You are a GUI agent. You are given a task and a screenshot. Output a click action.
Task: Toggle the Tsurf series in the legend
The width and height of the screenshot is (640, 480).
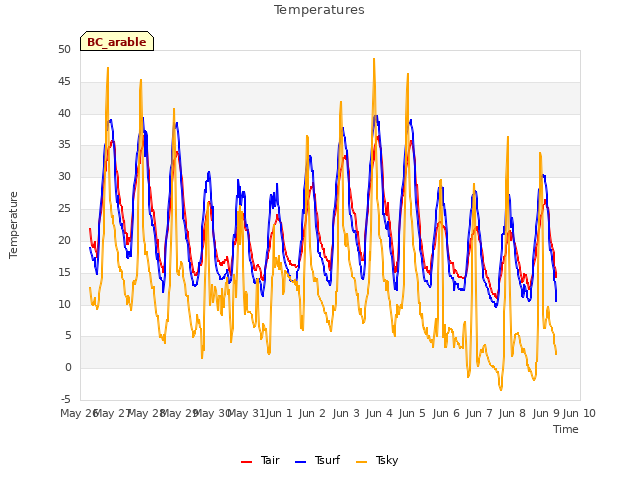(x=317, y=460)
